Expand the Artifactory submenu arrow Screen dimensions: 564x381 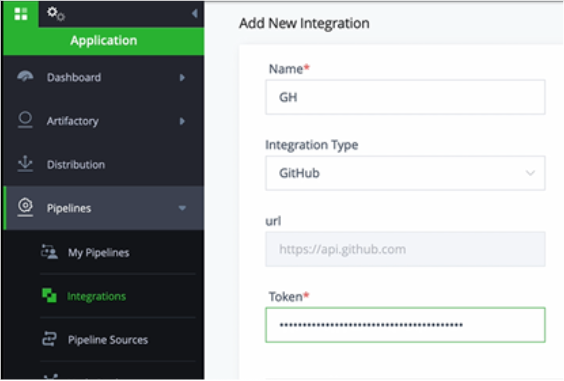(x=182, y=121)
